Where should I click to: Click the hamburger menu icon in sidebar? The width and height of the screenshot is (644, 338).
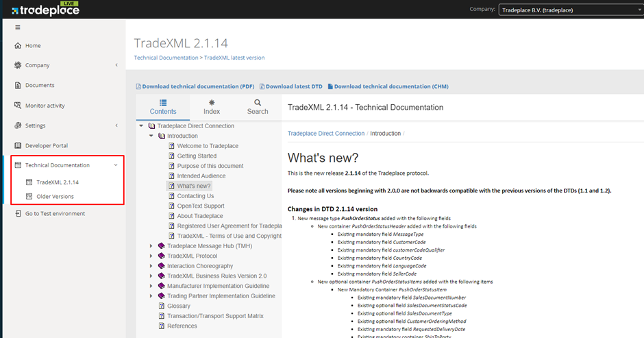pos(18,27)
